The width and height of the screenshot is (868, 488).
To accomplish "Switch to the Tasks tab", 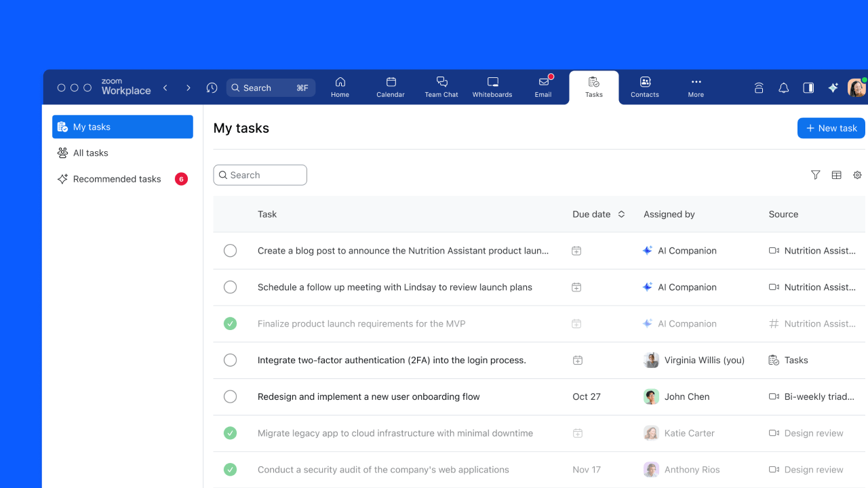I will (593, 87).
